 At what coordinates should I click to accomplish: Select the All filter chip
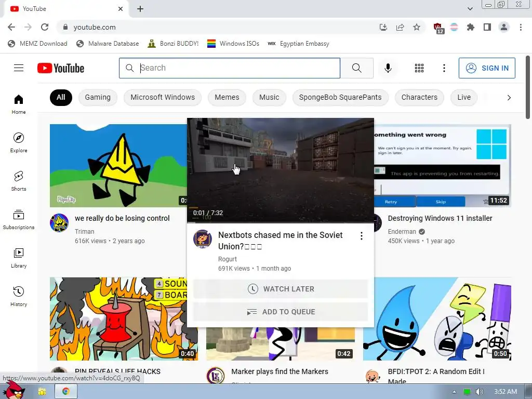click(61, 97)
